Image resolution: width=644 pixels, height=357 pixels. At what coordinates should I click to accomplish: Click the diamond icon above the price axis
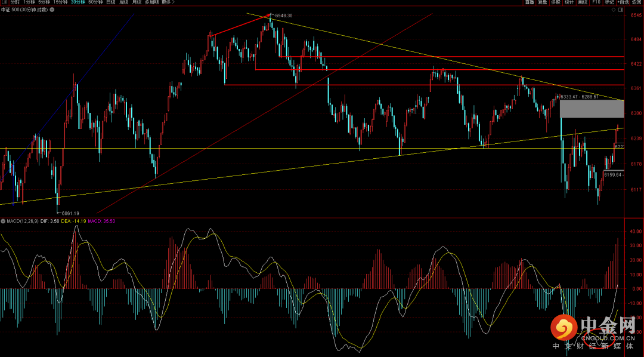pyautogui.click(x=614, y=10)
